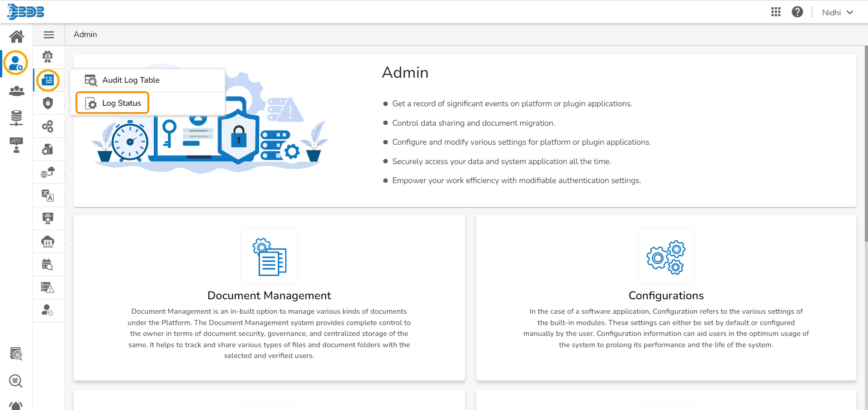
Task: Click the database connections sidebar icon
Action: (x=16, y=118)
